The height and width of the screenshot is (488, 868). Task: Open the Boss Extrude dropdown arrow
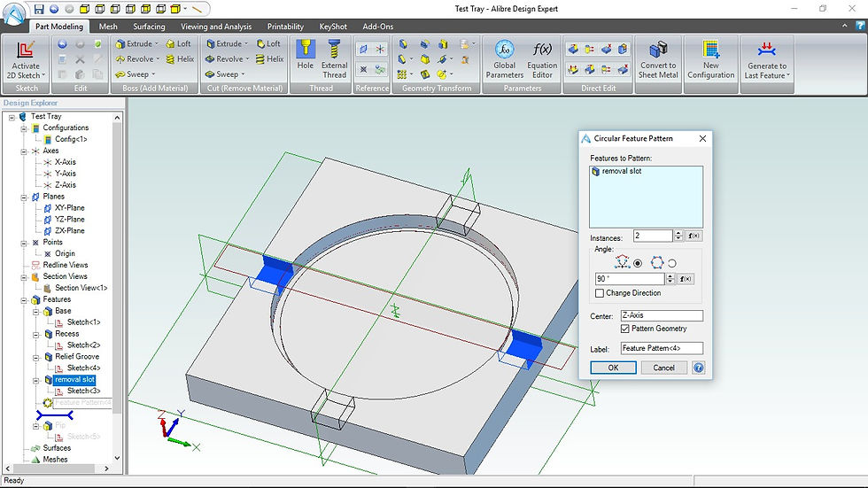[156, 43]
